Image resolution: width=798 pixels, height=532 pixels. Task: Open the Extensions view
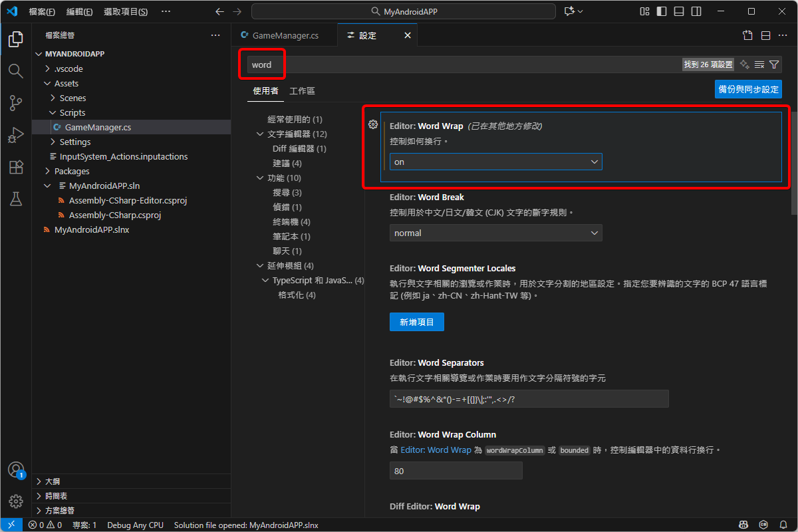[15, 167]
